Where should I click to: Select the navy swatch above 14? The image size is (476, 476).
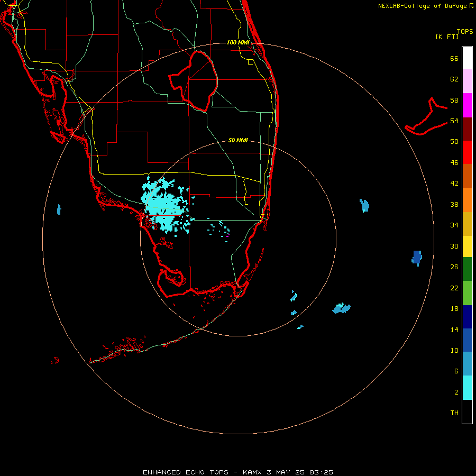(x=467, y=317)
